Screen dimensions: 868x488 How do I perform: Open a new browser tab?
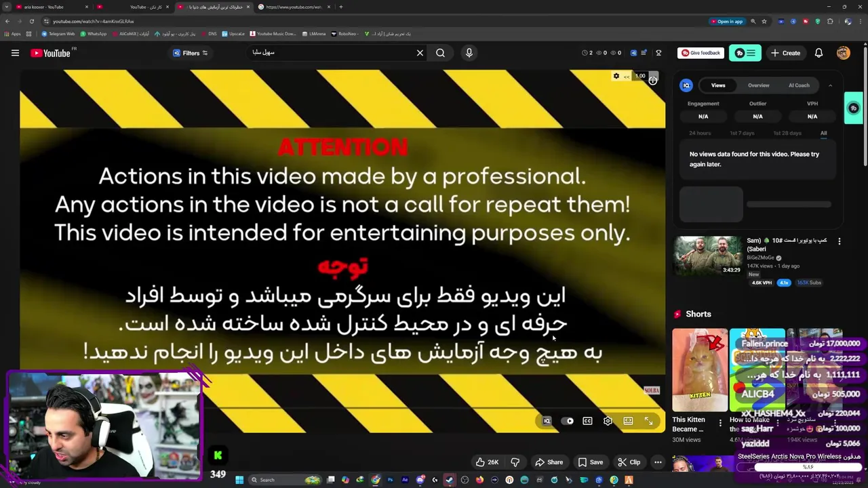tap(340, 7)
